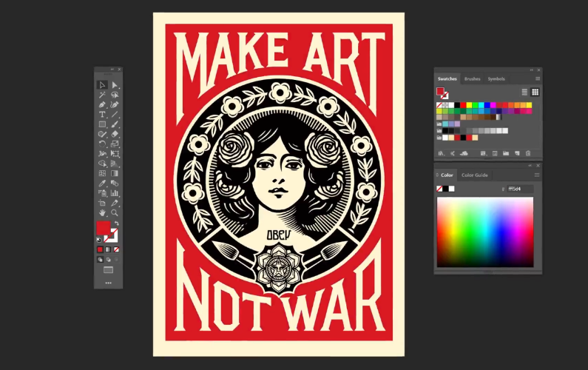
Task: Select the Slice tool
Action: [115, 203]
